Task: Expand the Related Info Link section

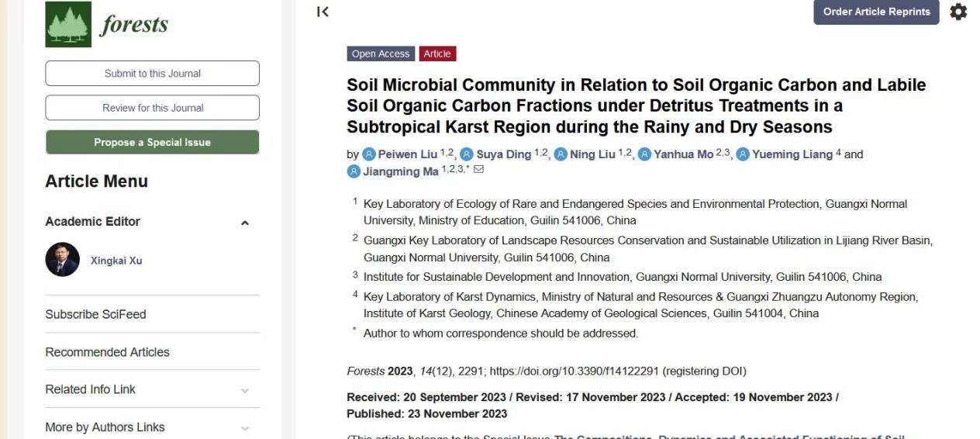Action: point(245,390)
